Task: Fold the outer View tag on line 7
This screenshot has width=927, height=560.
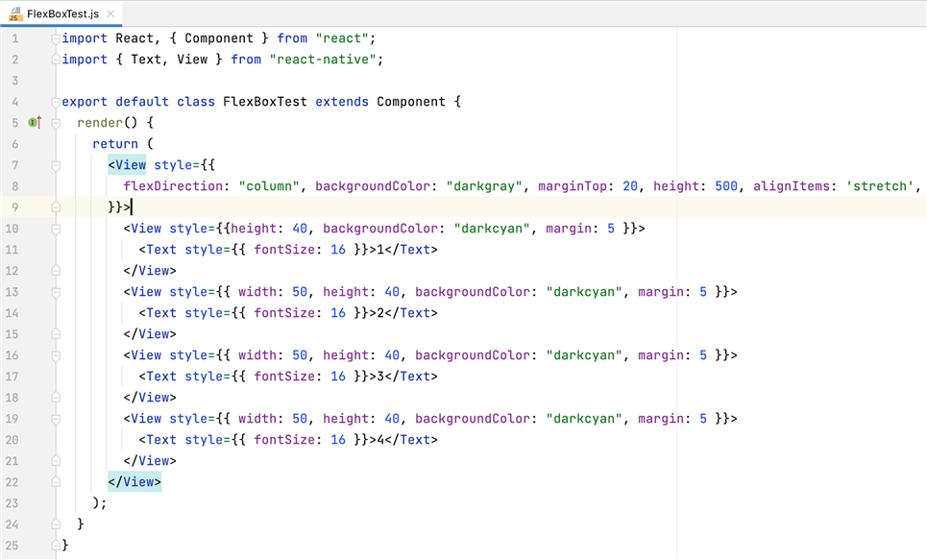Action: pyautogui.click(x=56, y=165)
